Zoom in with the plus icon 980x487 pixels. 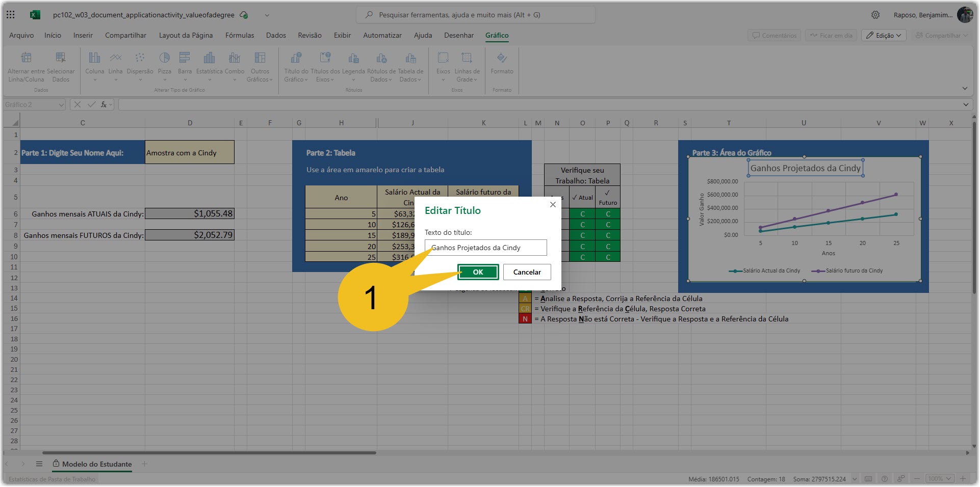pos(963,479)
